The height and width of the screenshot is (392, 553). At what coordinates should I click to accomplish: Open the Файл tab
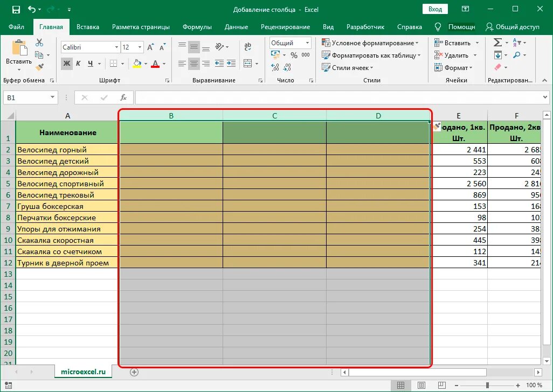(16, 27)
